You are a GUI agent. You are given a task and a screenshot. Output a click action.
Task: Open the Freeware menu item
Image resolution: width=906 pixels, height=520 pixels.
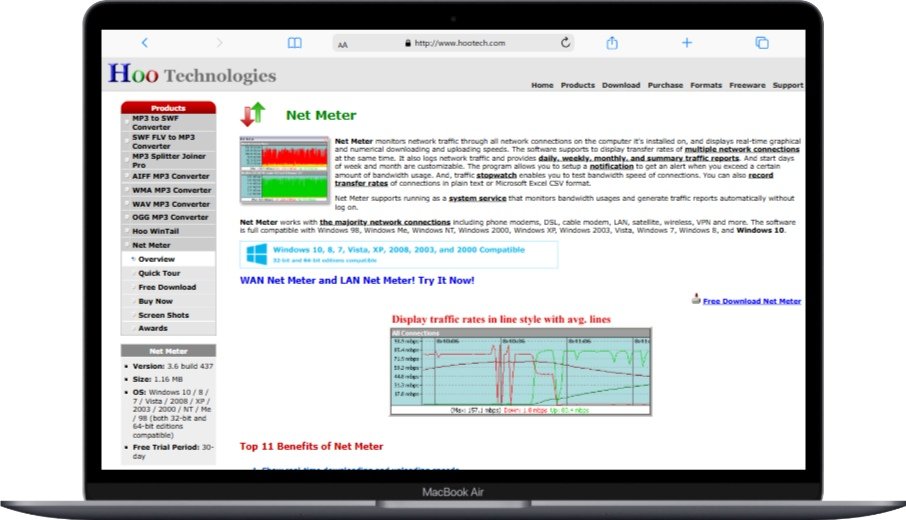[x=747, y=85]
